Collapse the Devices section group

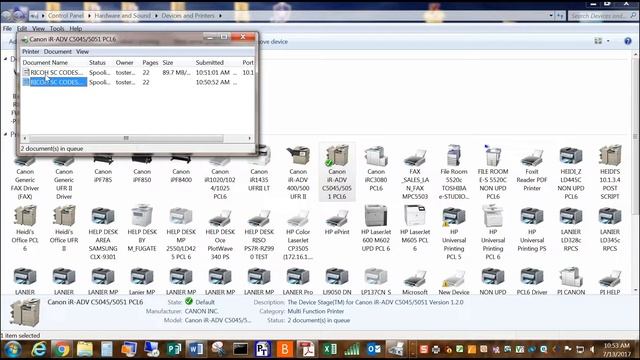[5, 59]
